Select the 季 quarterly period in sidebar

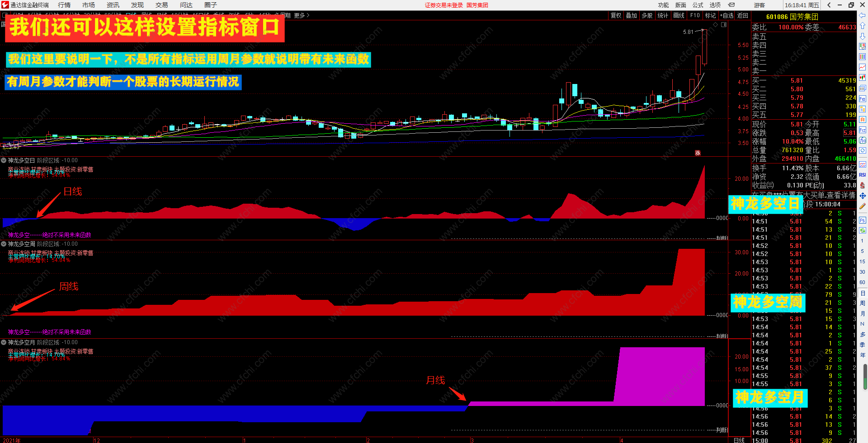pos(862,345)
